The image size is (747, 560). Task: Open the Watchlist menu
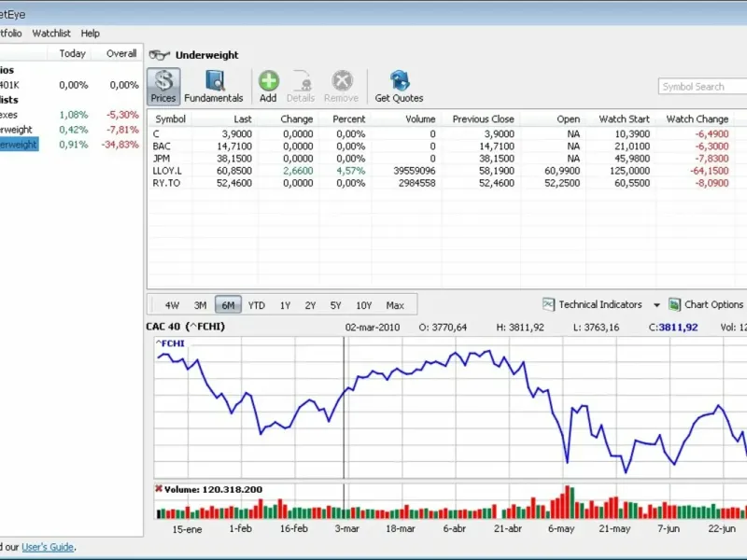pos(51,34)
